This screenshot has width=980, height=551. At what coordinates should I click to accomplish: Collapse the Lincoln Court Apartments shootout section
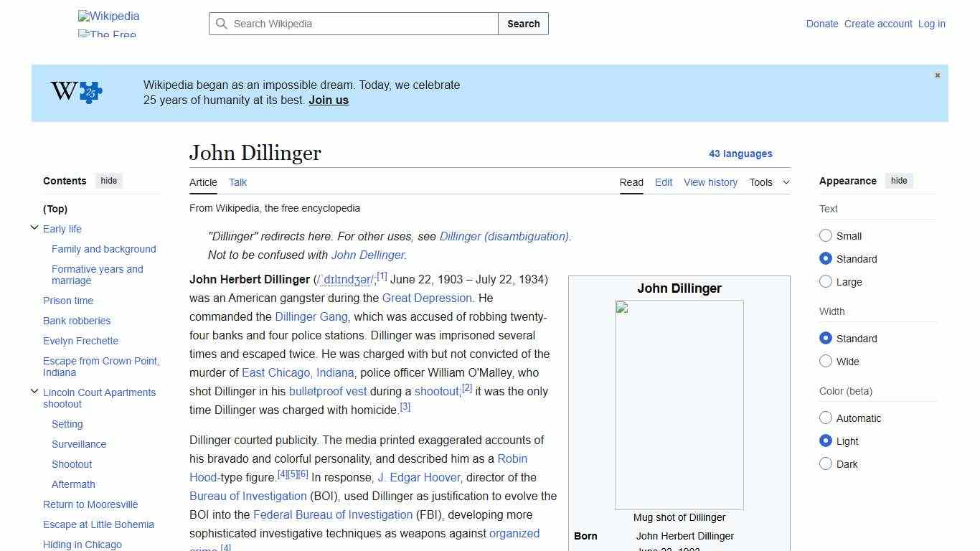click(x=34, y=390)
